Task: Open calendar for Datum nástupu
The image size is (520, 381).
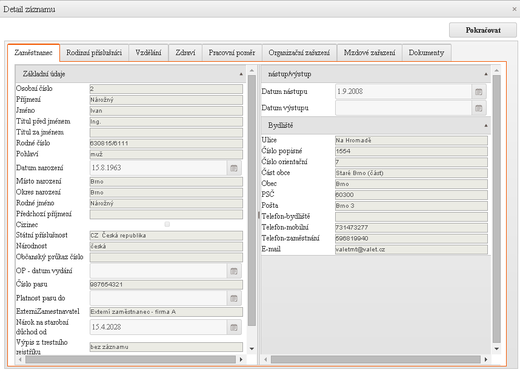Action: (479, 92)
